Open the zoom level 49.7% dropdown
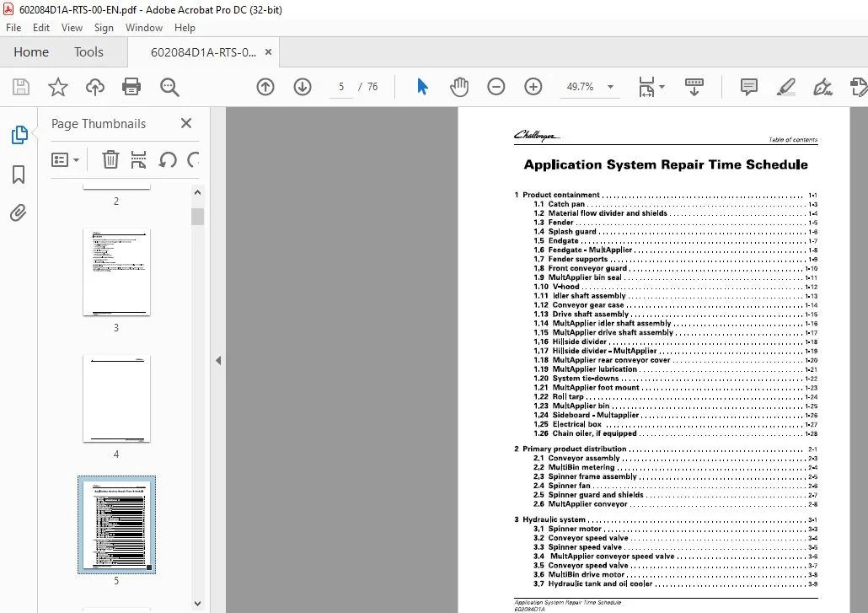868x613 pixels. 590,87
